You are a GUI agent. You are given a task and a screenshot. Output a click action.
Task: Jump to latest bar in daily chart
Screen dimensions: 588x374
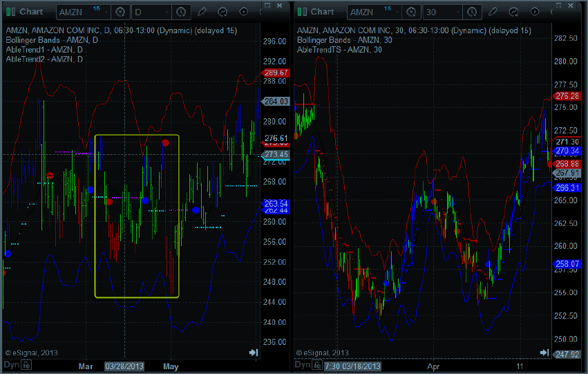[254, 353]
